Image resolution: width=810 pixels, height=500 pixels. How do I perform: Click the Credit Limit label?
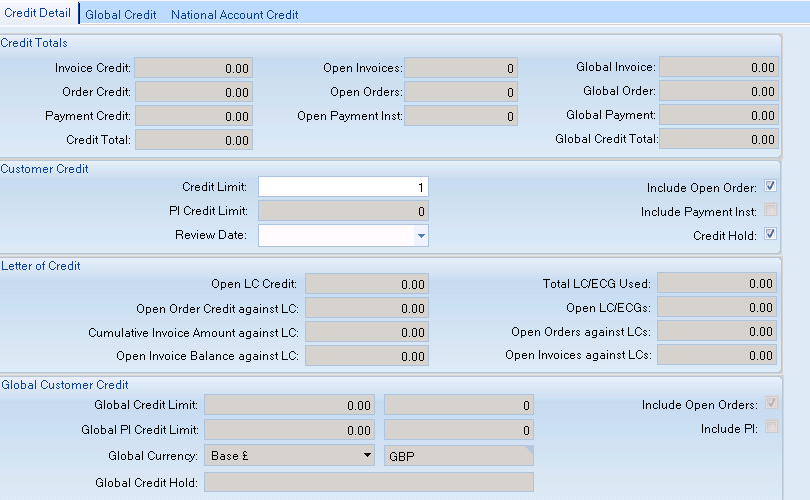click(x=214, y=187)
